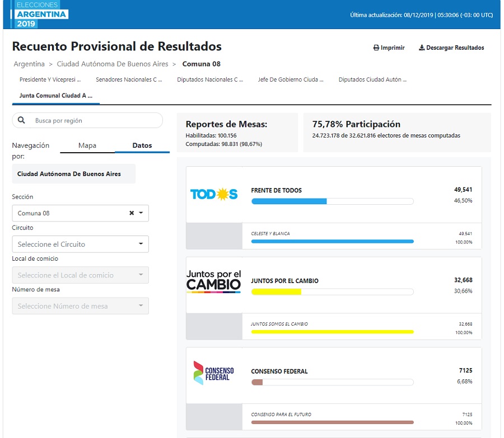Switch to the Diputados Nacionales C... tab

tap(210, 79)
